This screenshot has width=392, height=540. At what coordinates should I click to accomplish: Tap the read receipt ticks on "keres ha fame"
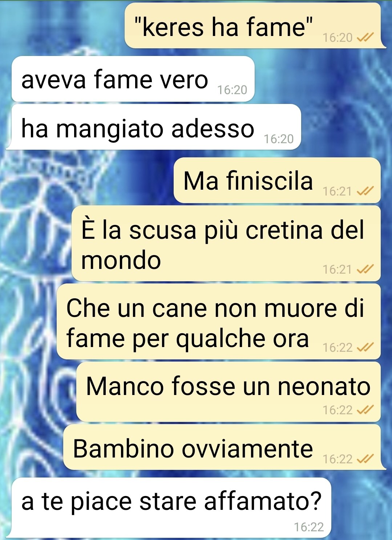tap(365, 37)
